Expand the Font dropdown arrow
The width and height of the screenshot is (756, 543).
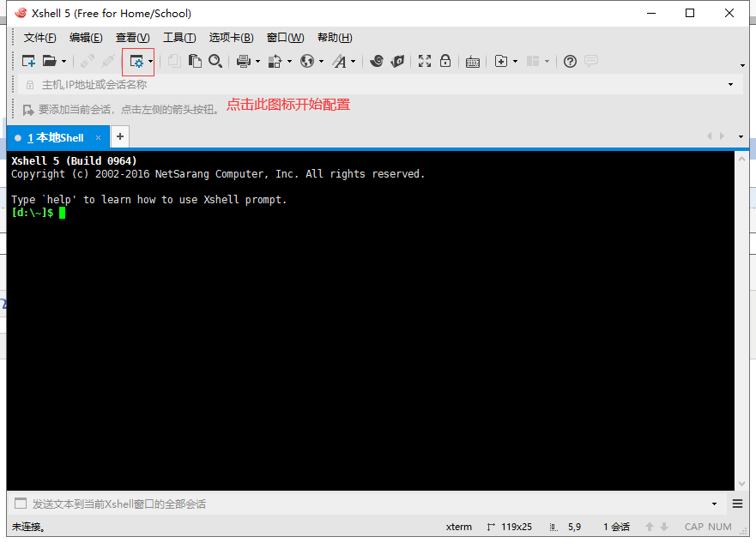point(353,61)
